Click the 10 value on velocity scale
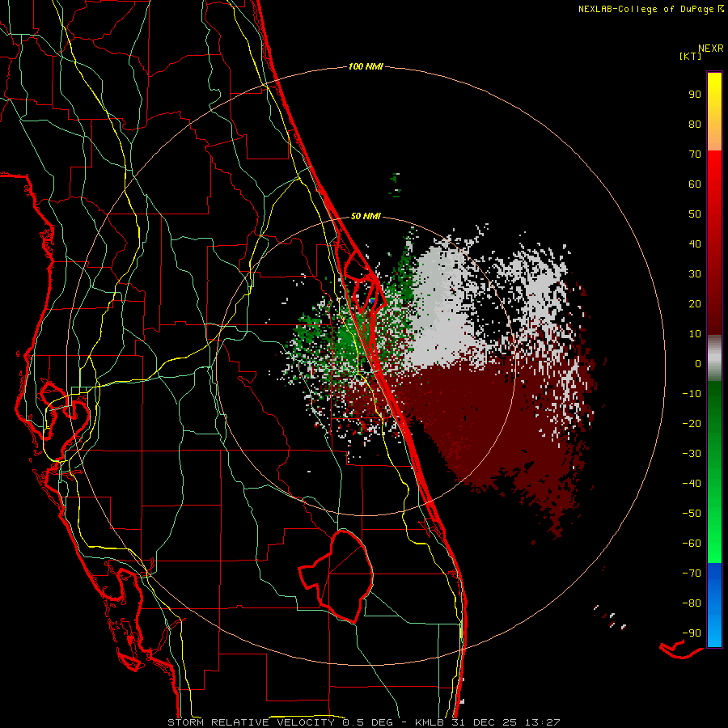This screenshot has height=728, width=728. [x=695, y=334]
